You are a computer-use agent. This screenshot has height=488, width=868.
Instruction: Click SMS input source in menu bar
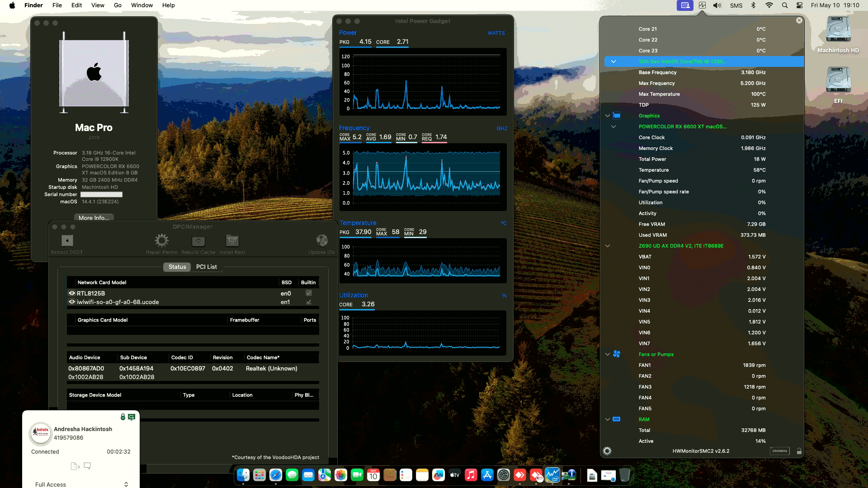736,5
